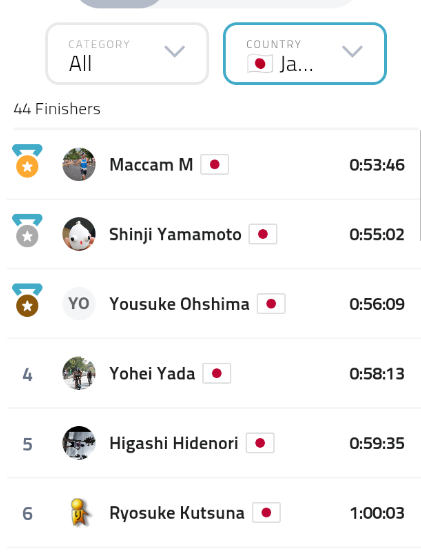
Task: Click Ryosuke Kutsuna's yellow figure avatar
Action: [79, 512]
